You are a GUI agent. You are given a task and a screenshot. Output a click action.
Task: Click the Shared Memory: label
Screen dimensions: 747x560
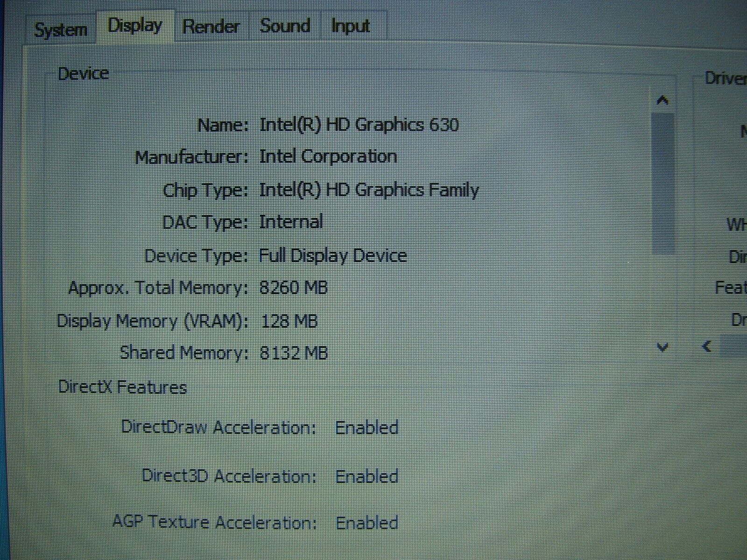[x=184, y=353]
